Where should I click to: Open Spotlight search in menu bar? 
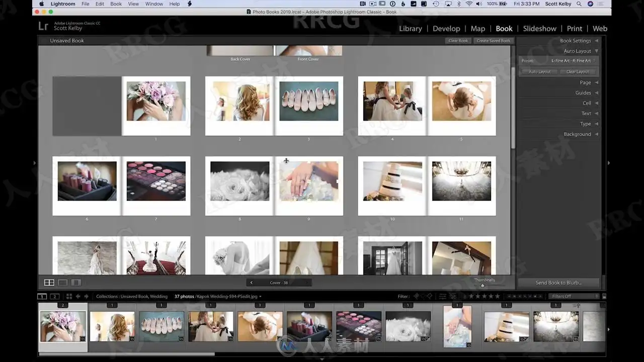[579, 4]
